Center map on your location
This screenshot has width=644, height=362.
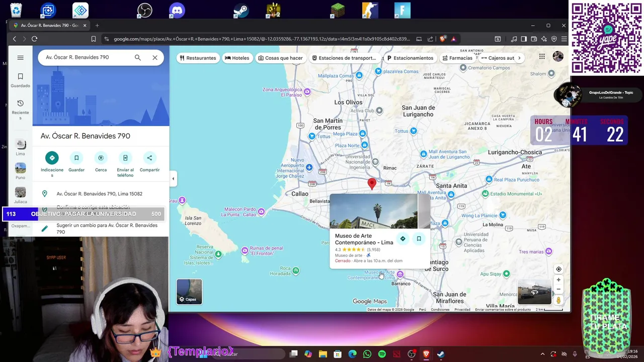(558, 269)
